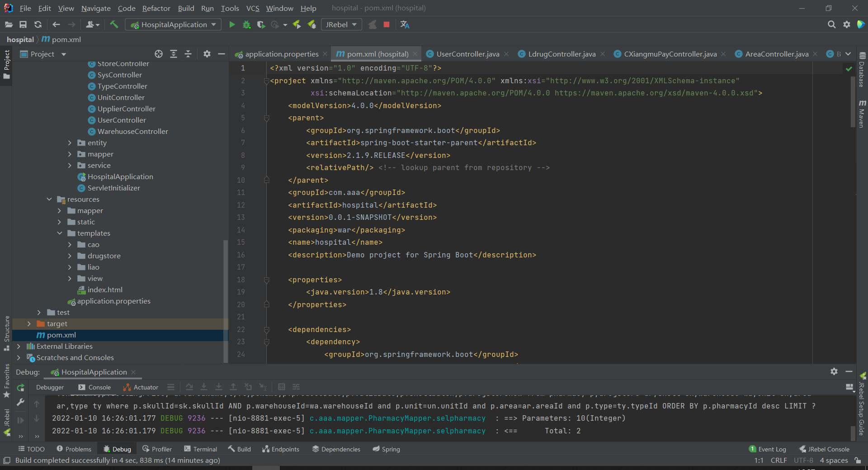Image resolution: width=868 pixels, height=470 pixels.
Task: Hide the Project panel with minus icon
Action: [x=222, y=54]
